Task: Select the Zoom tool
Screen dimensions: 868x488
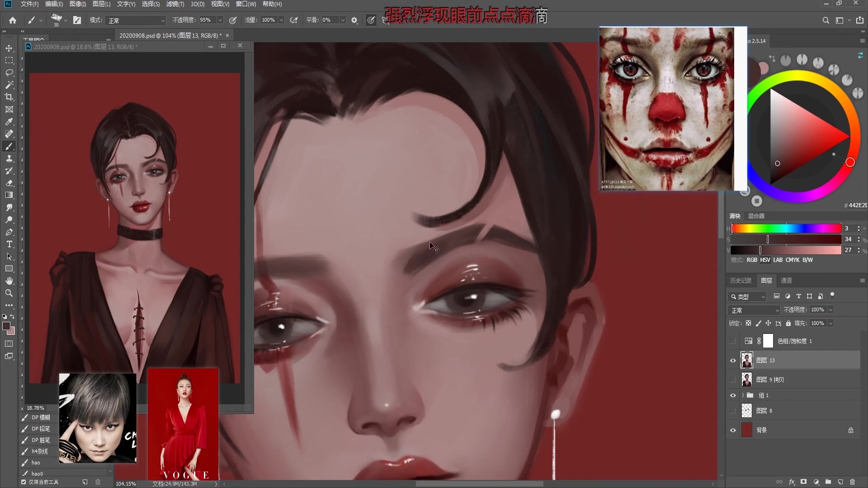Action: pos(9,293)
